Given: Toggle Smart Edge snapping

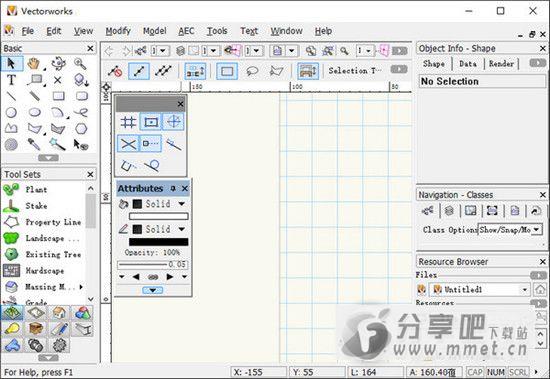Looking at the screenshot, I should (x=128, y=165).
